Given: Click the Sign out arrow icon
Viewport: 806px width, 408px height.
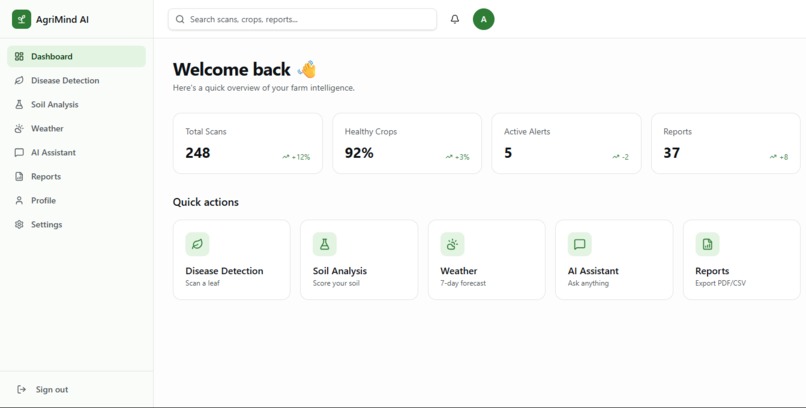Looking at the screenshot, I should tap(22, 390).
